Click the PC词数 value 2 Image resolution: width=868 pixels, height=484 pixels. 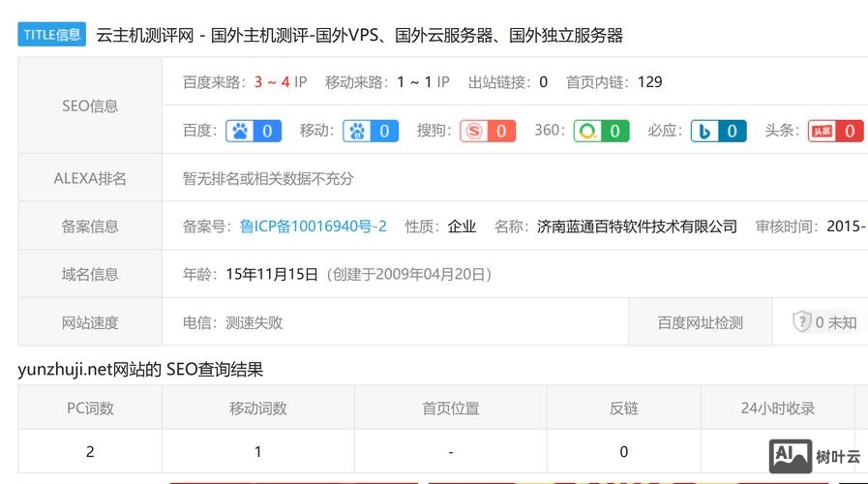point(90,452)
